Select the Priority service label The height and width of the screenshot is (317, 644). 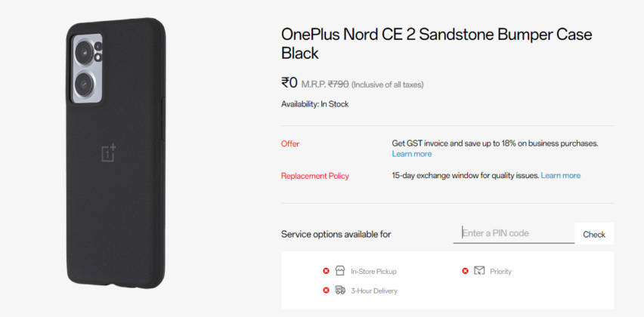pyautogui.click(x=500, y=272)
